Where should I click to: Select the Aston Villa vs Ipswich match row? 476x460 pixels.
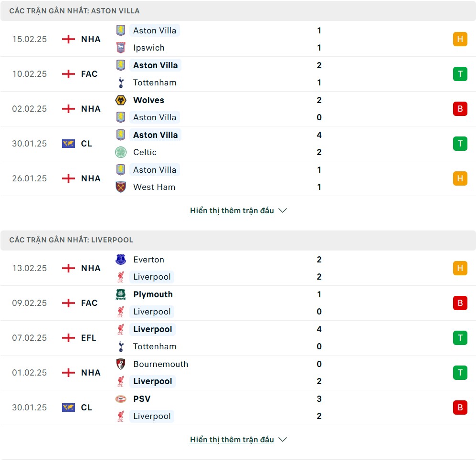238,39
